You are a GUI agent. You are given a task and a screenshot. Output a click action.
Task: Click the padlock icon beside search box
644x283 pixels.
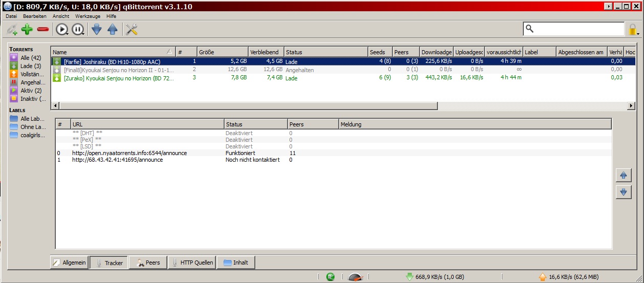(x=633, y=30)
